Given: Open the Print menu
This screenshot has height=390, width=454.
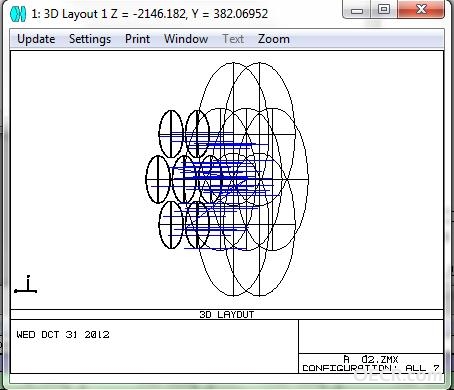Looking at the screenshot, I should coord(137,39).
